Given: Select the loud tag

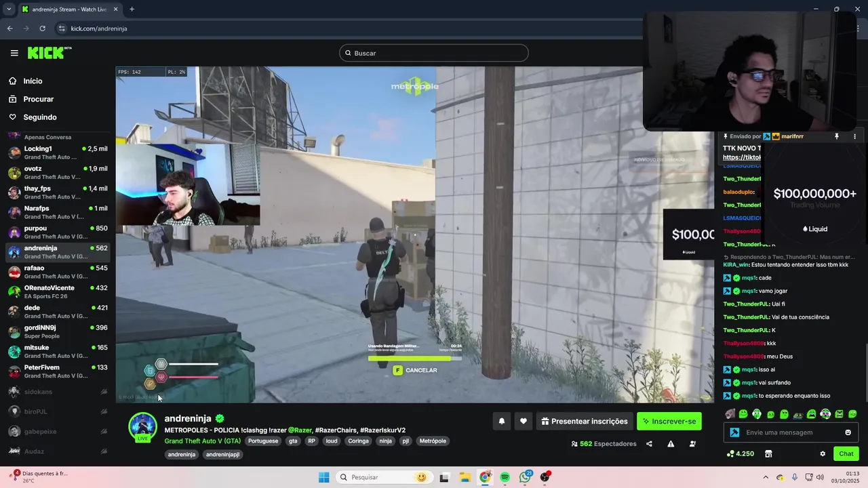Looking at the screenshot, I should coord(332,441).
